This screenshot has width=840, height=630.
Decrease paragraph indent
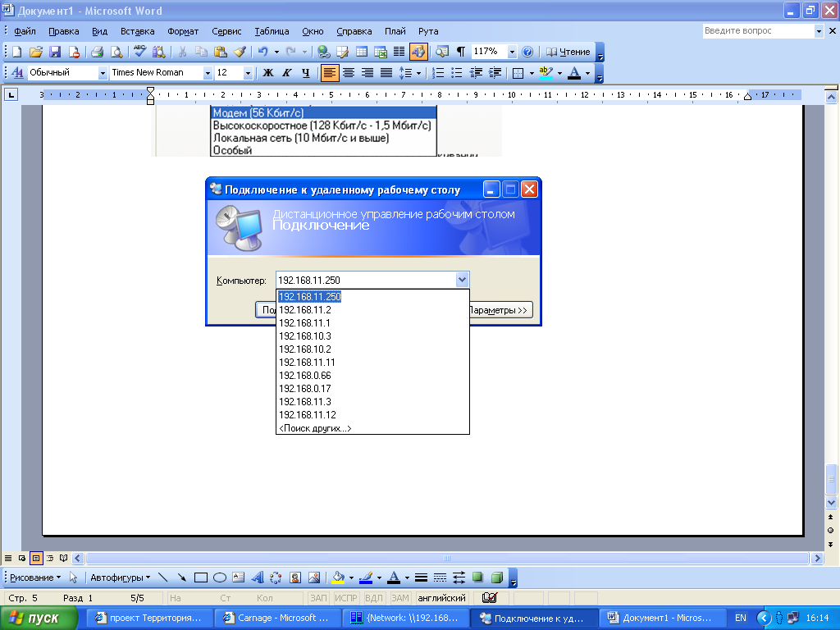click(476, 73)
